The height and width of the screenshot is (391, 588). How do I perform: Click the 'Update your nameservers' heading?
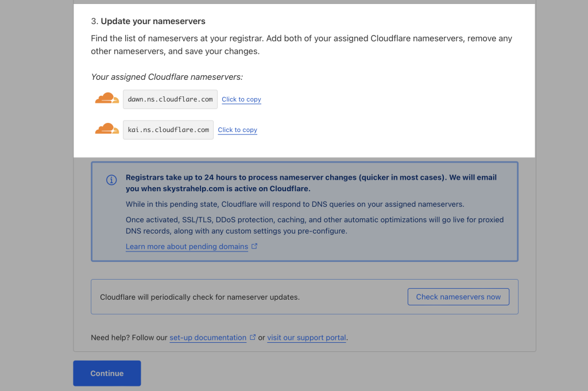153,21
